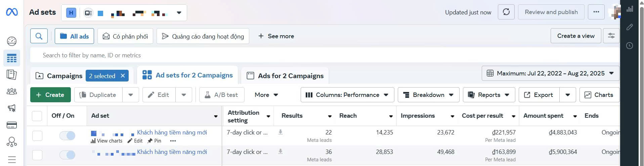Viewport: 644px width, 166px height.
Task: Click the green Create button
Action: pos(50,95)
